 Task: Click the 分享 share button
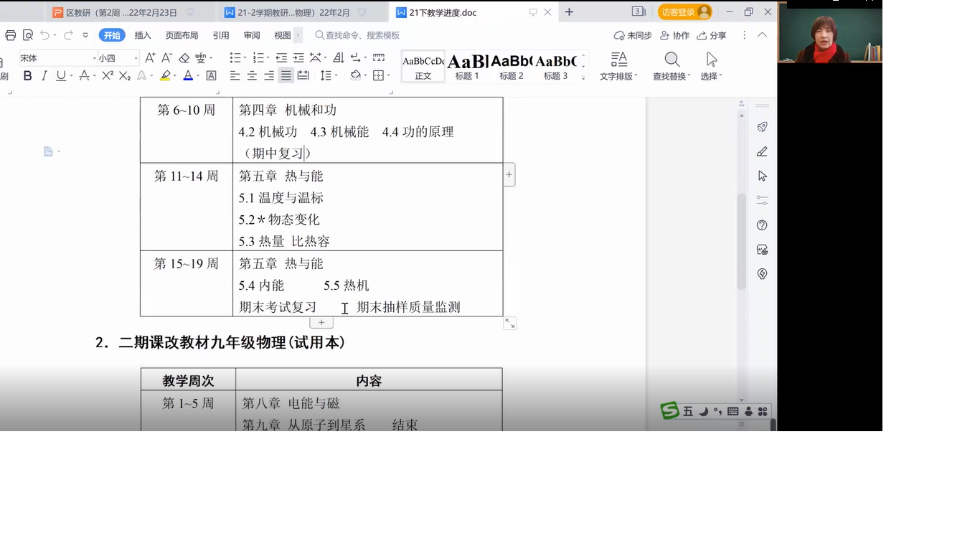pyautogui.click(x=712, y=35)
